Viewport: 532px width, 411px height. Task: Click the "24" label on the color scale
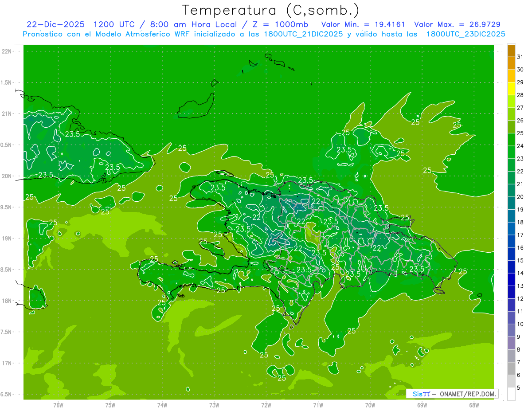tap(520, 146)
